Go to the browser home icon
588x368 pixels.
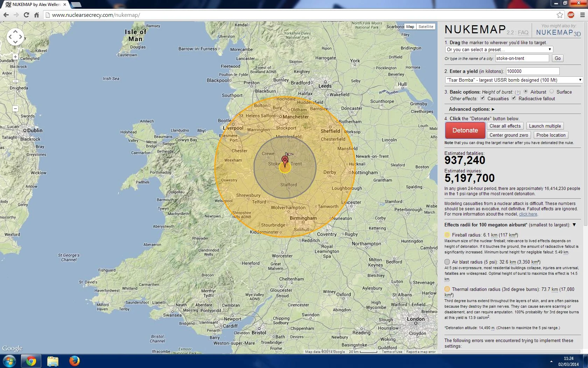click(x=36, y=15)
